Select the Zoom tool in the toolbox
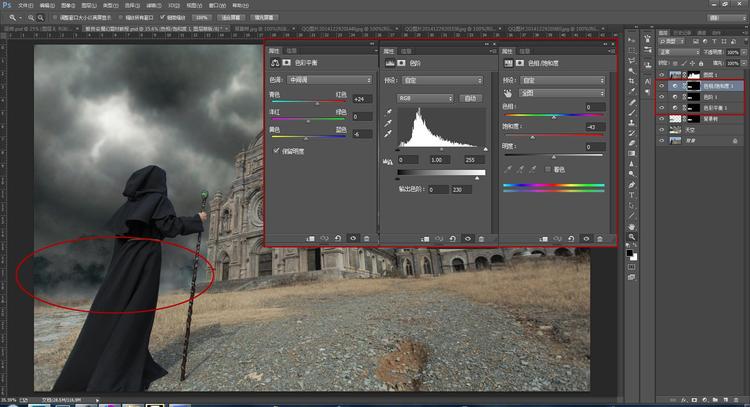This screenshot has height=407, width=750. tap(632, 237)
